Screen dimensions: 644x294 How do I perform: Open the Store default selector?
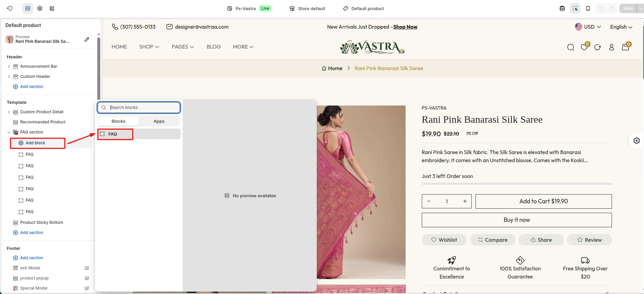point(307,8)
